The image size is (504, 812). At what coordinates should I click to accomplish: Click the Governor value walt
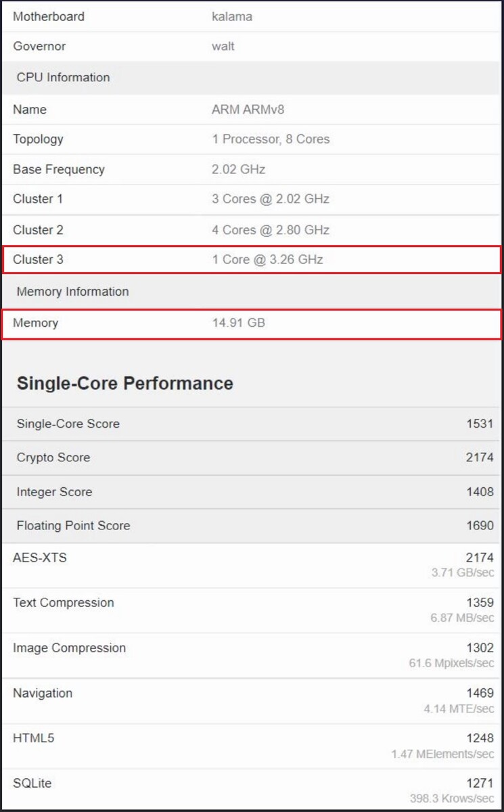(223, 47)
